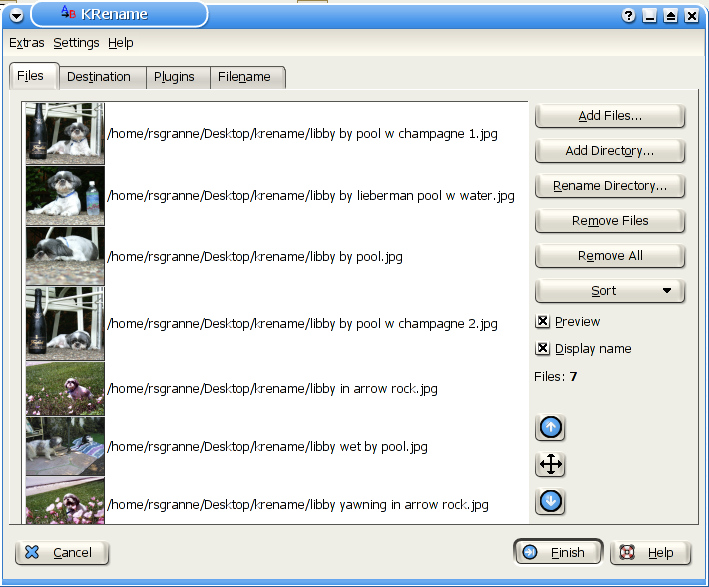Select the Files tab

34,76
